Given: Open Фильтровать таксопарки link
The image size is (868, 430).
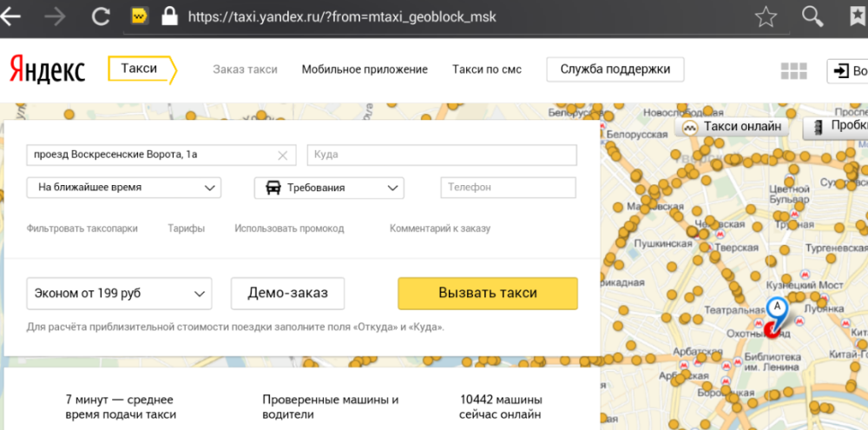Looking at the screenshot, I should [82, 228].
